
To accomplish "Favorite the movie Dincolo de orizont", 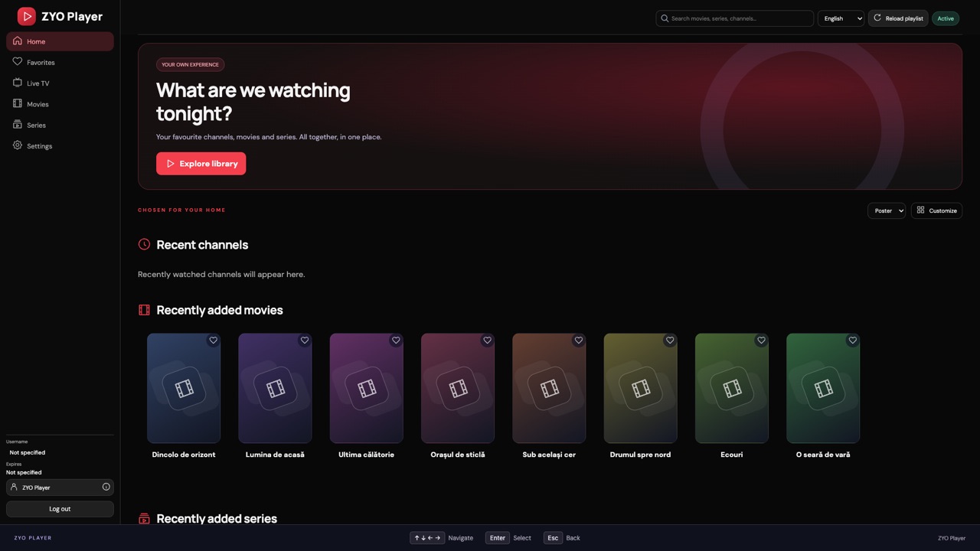I will (x=214, y=341).
